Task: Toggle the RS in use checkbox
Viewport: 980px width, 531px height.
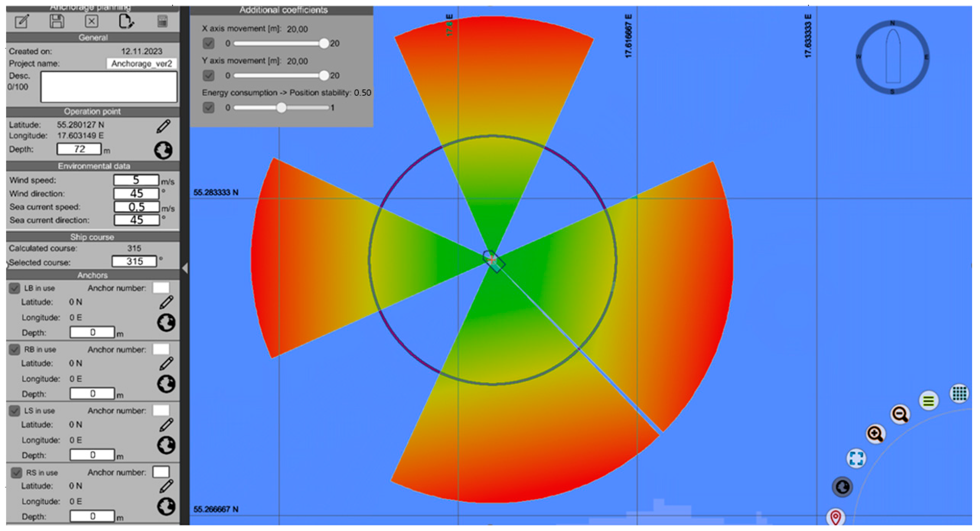Action: [16, 472]
